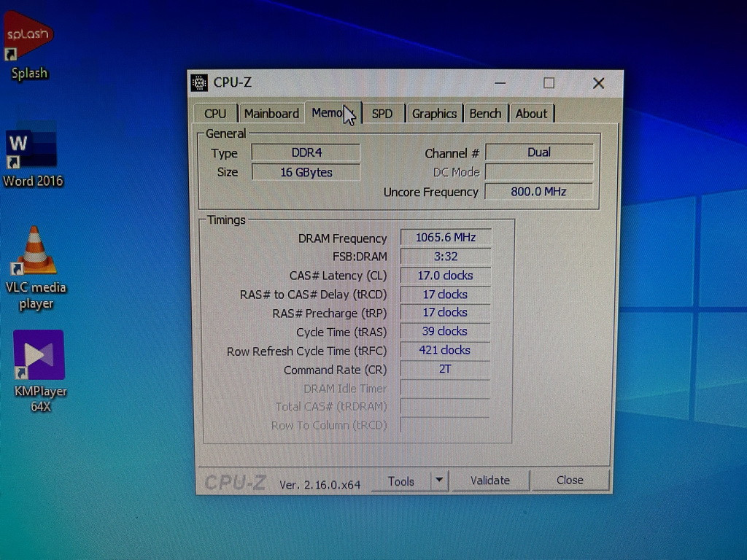Click the Validate button

490,481
